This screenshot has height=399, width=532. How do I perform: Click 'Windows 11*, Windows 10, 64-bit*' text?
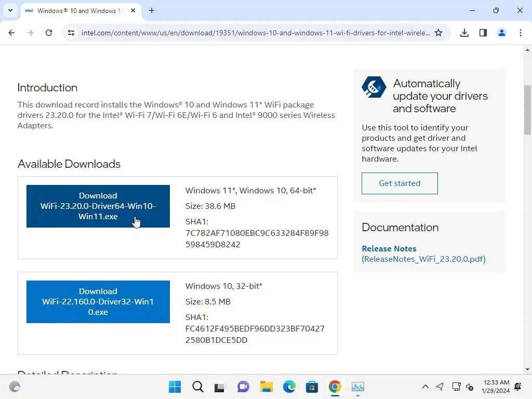(251, 190)
